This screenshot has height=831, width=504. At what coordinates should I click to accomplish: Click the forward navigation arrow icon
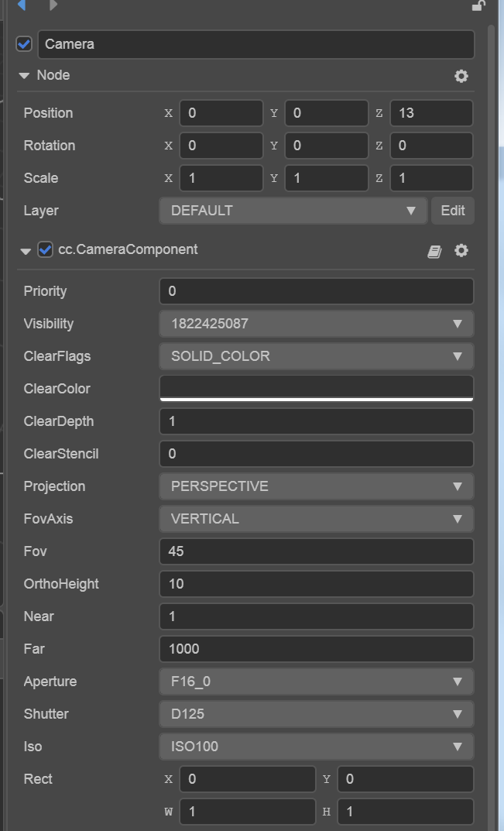(53, 5)
